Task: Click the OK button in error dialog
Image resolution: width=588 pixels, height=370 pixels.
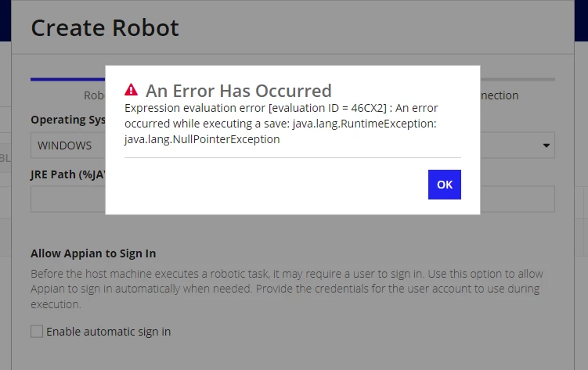Action: coord(445,185)
